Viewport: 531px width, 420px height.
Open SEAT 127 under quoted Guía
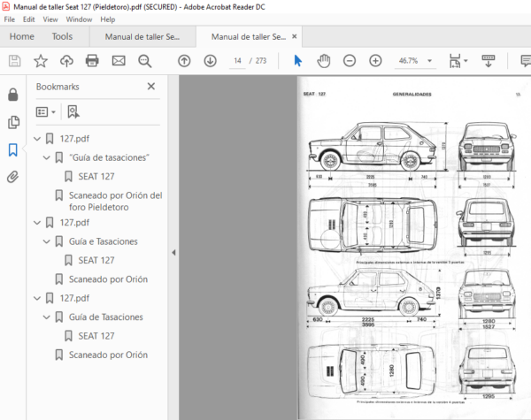click(x=96, y=177)
